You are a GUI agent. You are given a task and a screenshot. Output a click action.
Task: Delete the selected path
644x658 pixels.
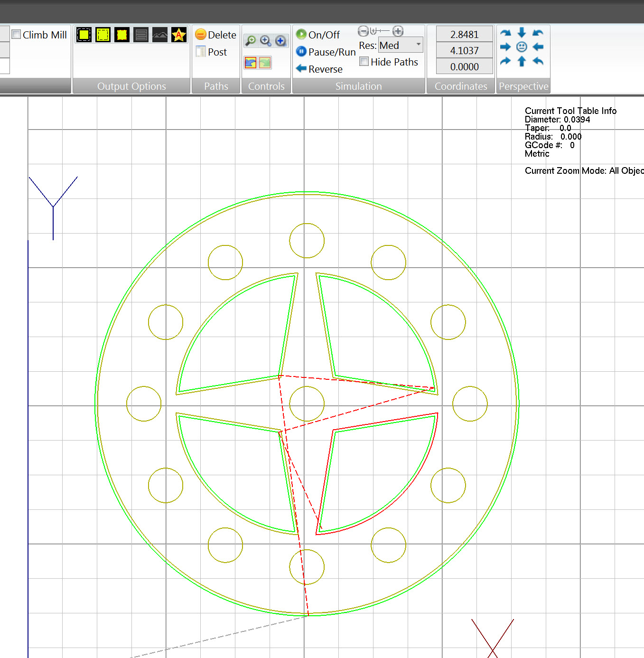point(216,35)
